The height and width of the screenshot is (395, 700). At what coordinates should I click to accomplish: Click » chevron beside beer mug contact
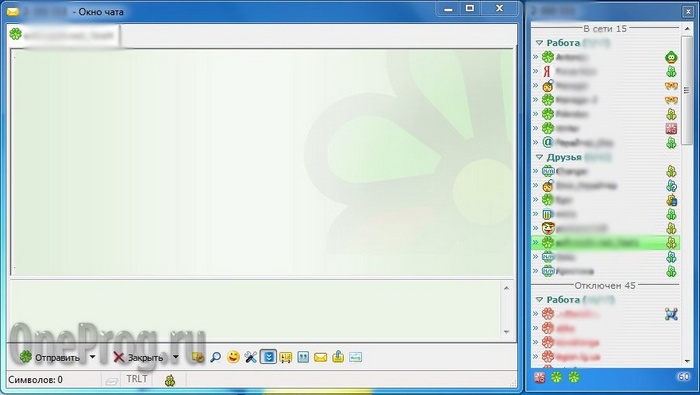click(x=535, y=214)
